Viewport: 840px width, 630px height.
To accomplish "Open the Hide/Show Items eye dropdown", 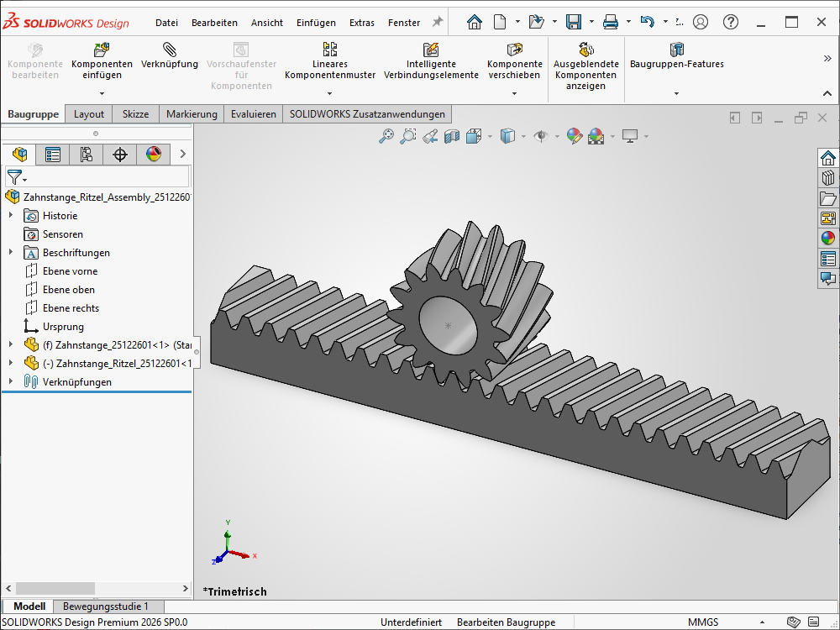I will click(x=556, y=136).
